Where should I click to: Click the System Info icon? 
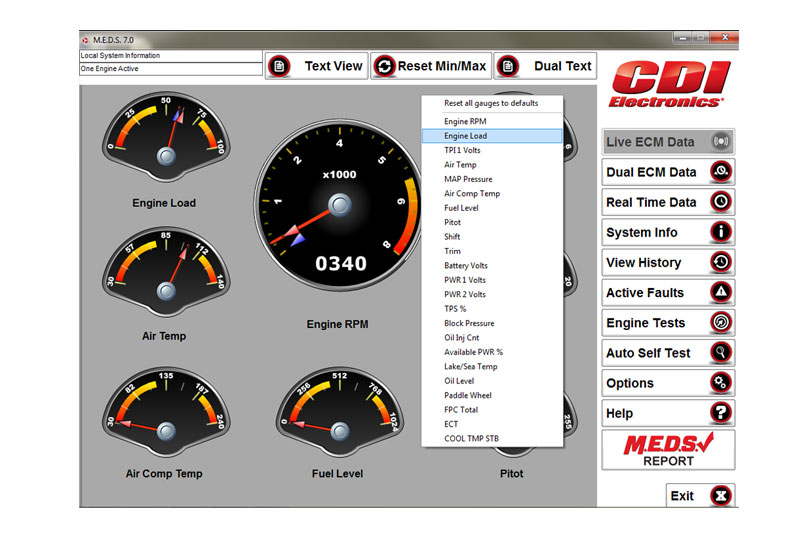click(720, 232)
